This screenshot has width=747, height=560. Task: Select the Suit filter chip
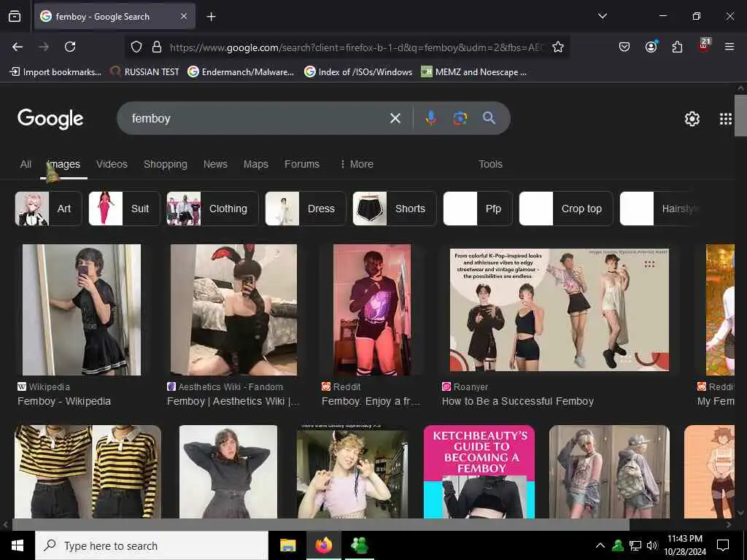[124, 209]
